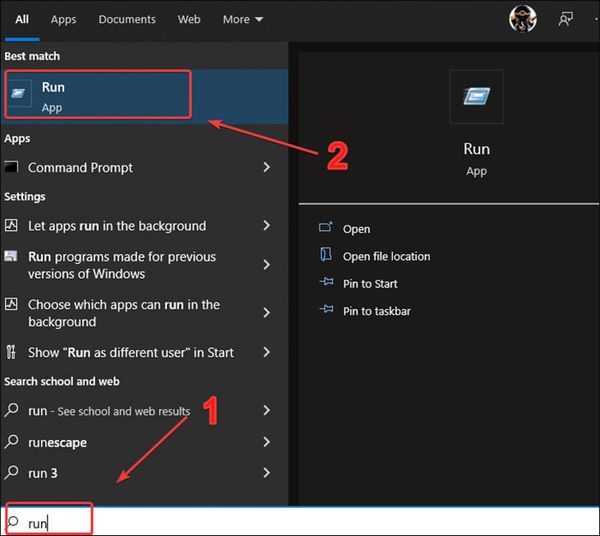
Task: Switch to the Apps tab
Action: tap(63, 19)
